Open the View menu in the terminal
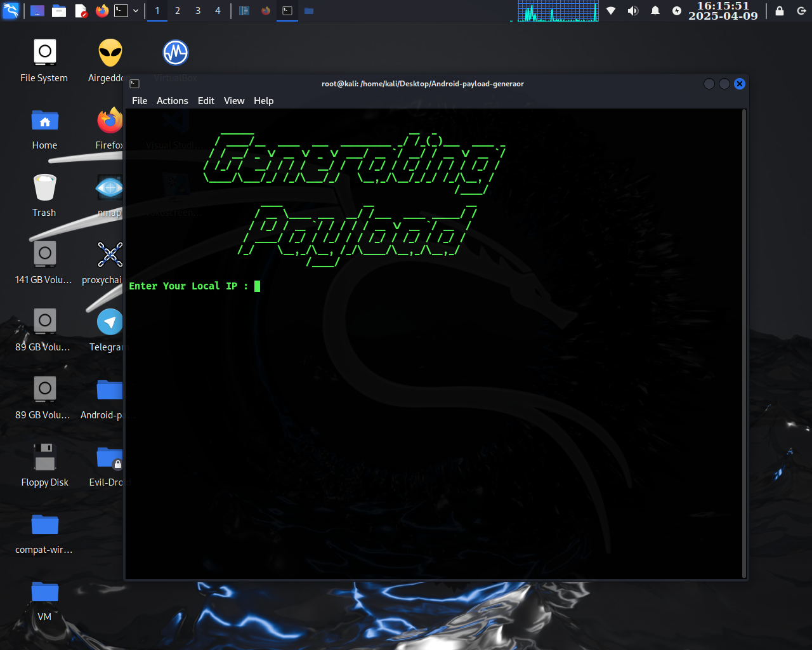The image size is (812, 650). coord(233,100)
